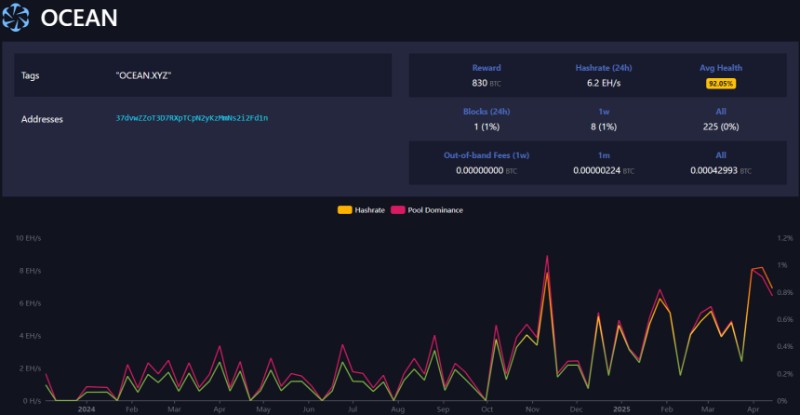Click the OCEAN pool logo icon
This screenshot has width=800, height=415.
(x=16, y=17)
